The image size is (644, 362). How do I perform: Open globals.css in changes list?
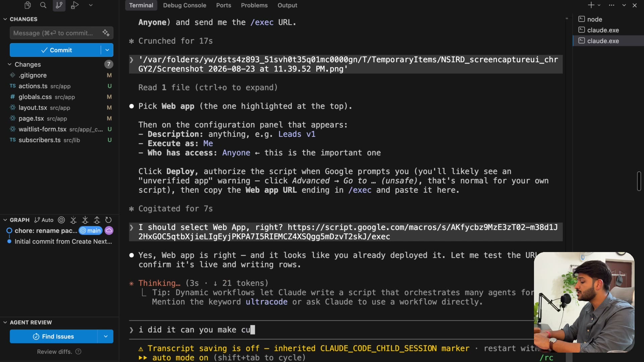[x=60, y=97]
